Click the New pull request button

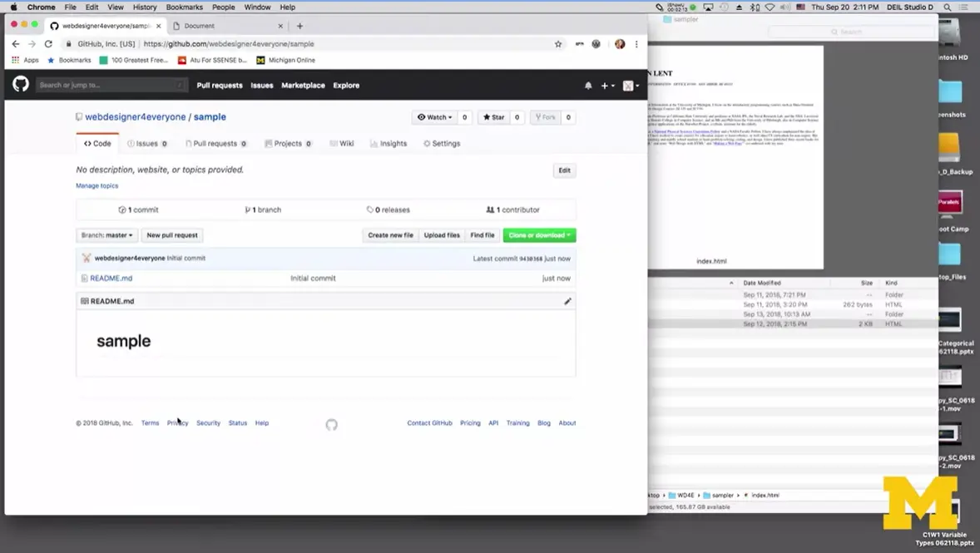(171, 235)
